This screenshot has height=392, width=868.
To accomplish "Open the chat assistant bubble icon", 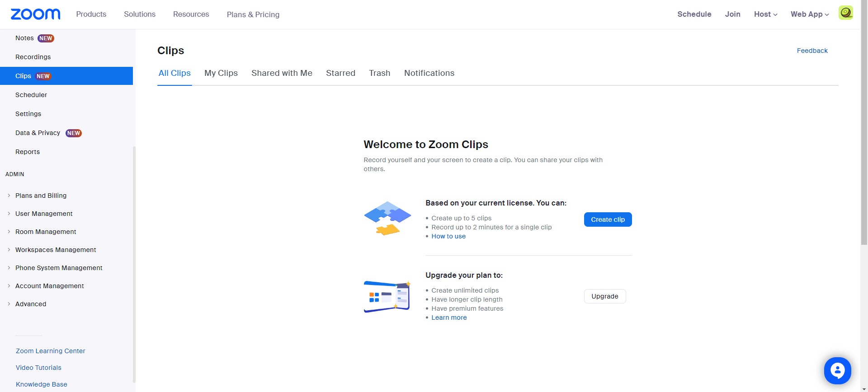I will tap(837, 370).
